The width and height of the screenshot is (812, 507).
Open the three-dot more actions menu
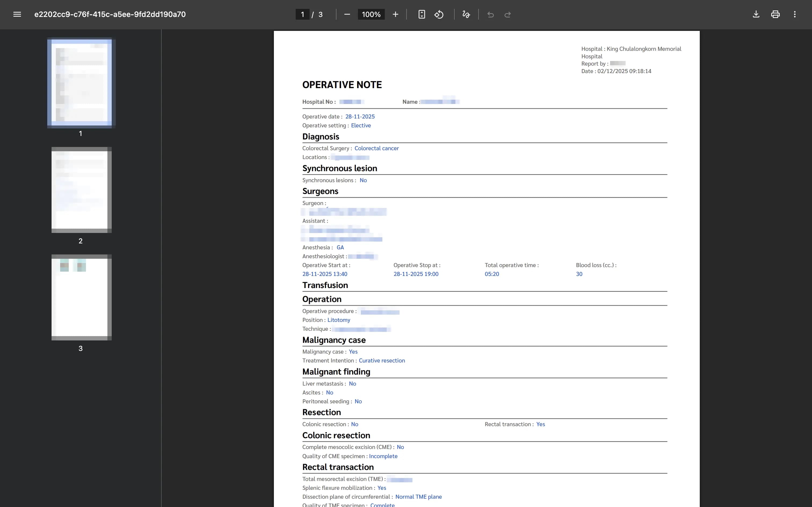[x=795, y=15]
